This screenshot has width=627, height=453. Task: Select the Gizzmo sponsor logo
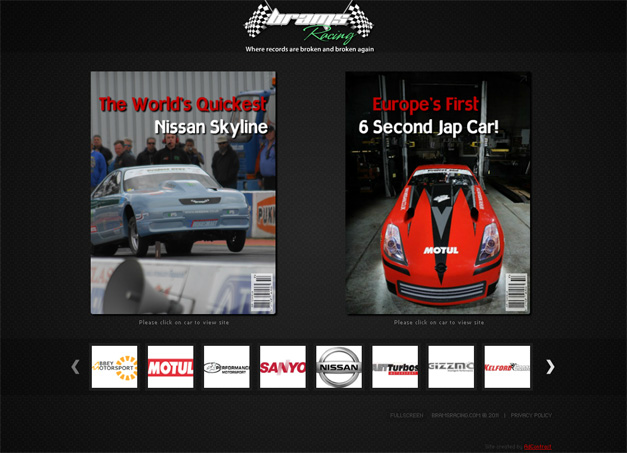coord(451,367)
